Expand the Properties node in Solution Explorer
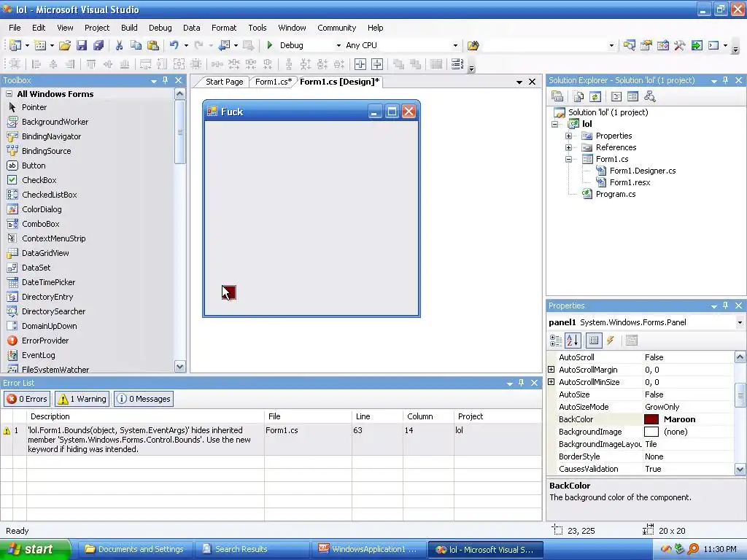The width and height of the screenshot is (747, 560). 568,136
